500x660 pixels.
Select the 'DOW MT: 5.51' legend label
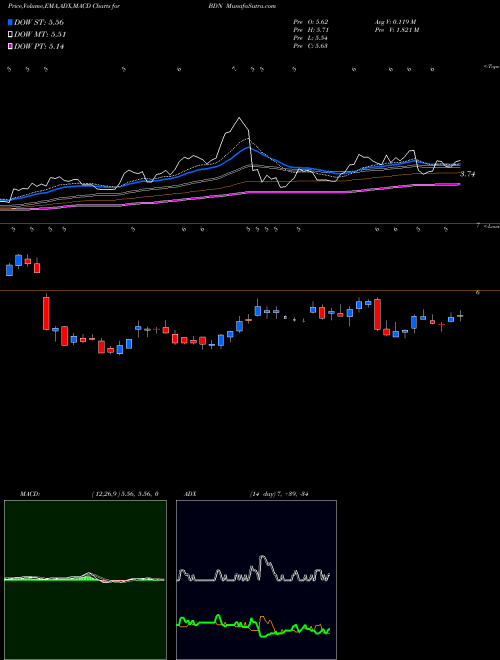(x=40, y=35)
